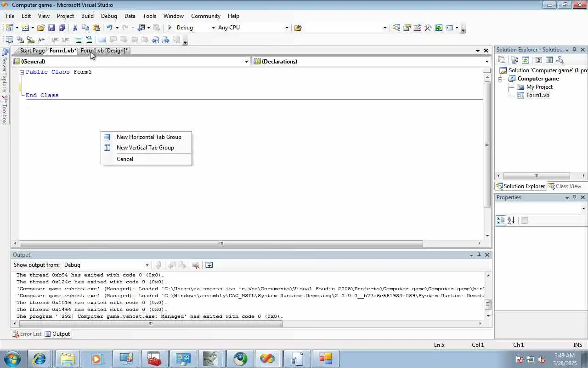Open the (Declarations) method name dropdown
The image size is (588, 368).
487,62
